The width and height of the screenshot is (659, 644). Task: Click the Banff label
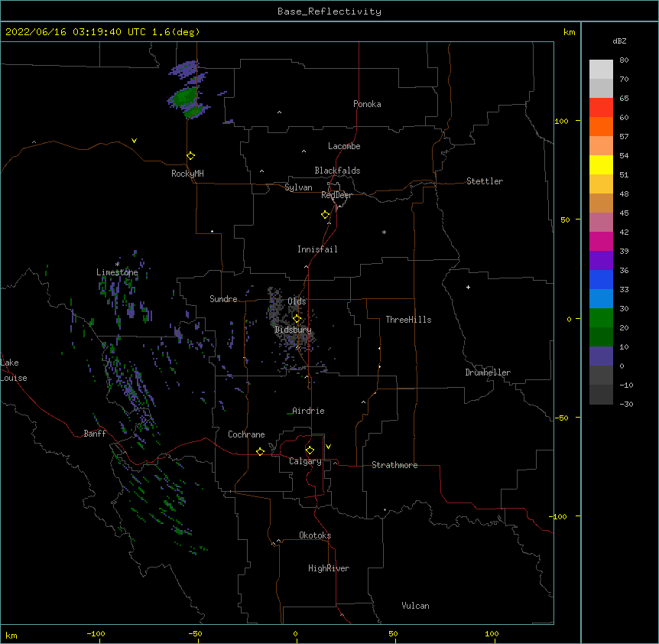coord(95,434)
